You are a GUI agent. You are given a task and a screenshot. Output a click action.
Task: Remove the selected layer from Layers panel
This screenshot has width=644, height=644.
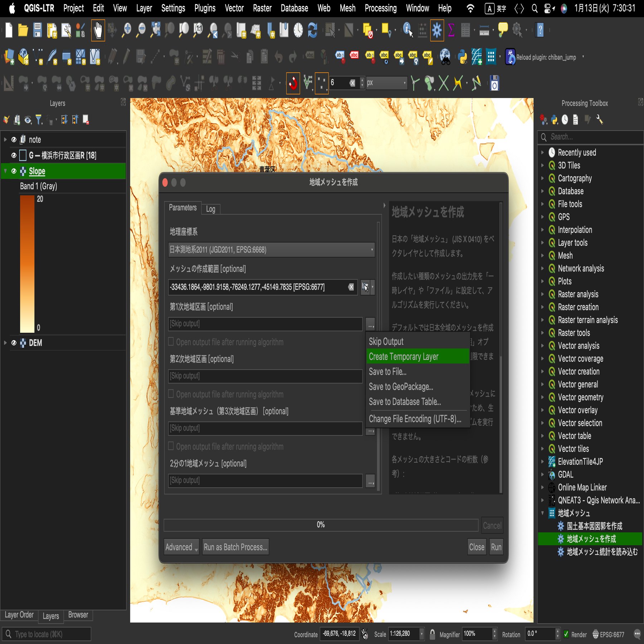click(86, 119)
